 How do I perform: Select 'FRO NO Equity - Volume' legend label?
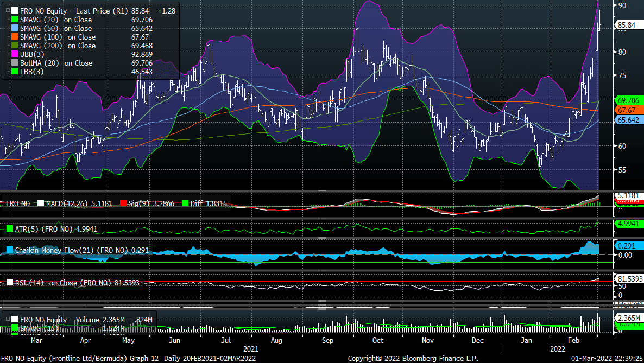[x=60, y=319]
